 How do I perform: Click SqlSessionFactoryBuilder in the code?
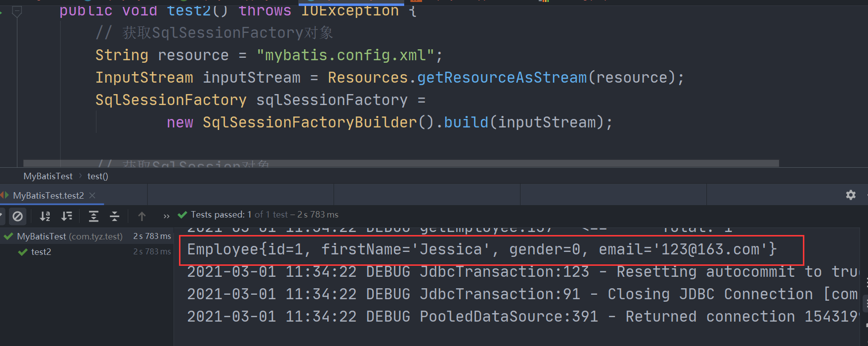click(310, 122)
